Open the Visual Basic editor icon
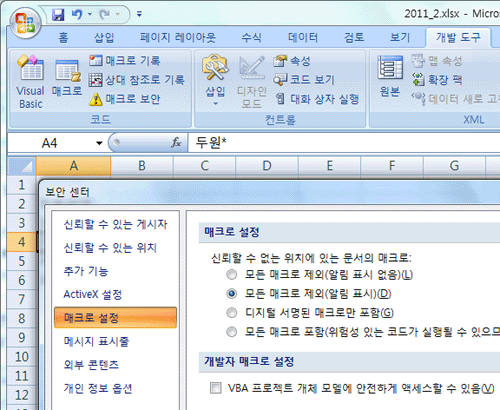This screenshot has width=500, height=410. [31, 68]
